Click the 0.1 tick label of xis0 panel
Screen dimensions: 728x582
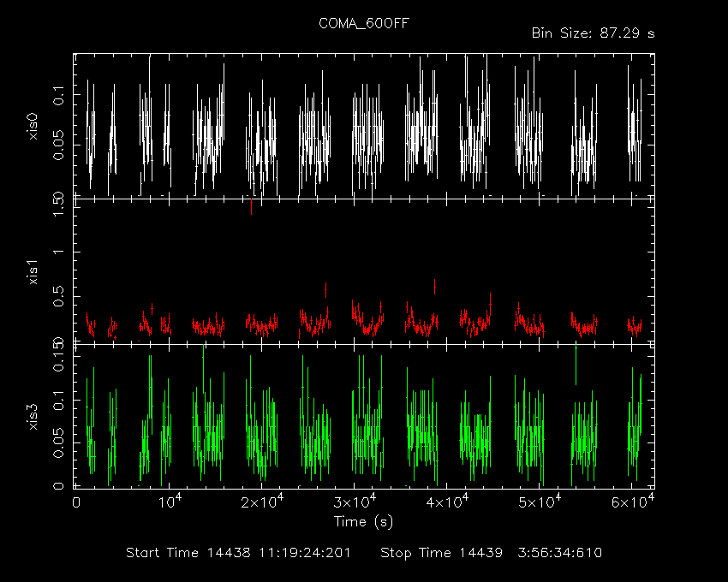pos(59,95)
